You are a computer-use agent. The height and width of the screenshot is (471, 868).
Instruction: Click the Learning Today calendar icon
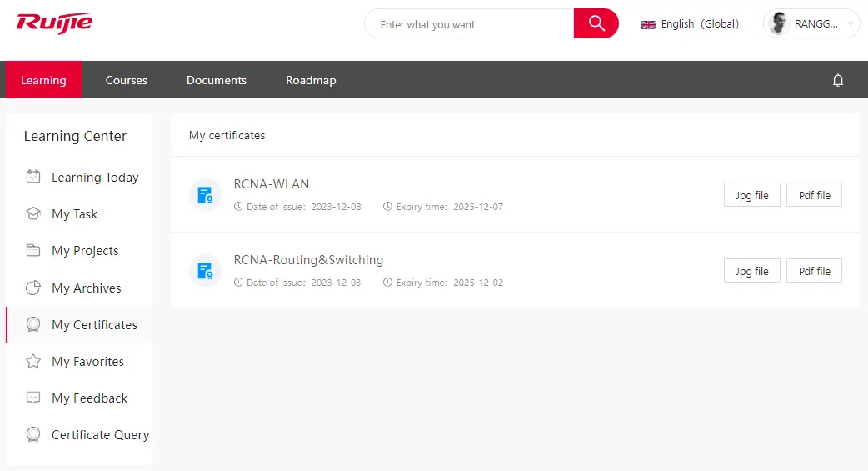[33, 177]
